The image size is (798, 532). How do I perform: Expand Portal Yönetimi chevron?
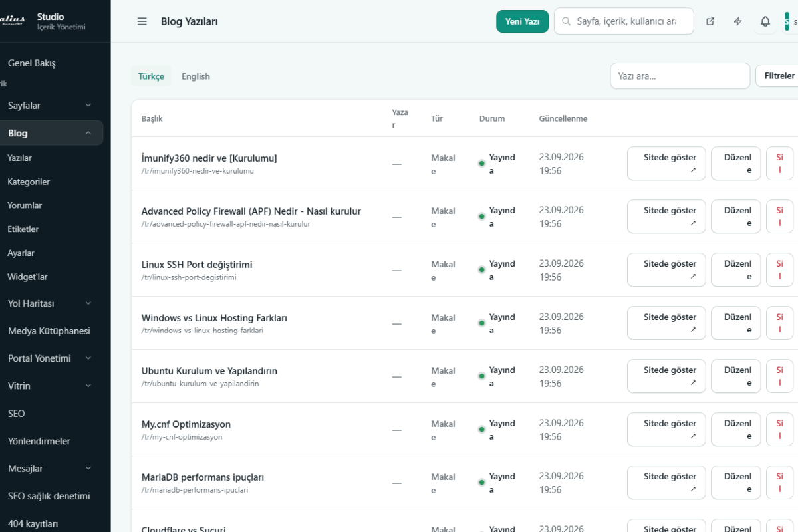tap(88, 358)
